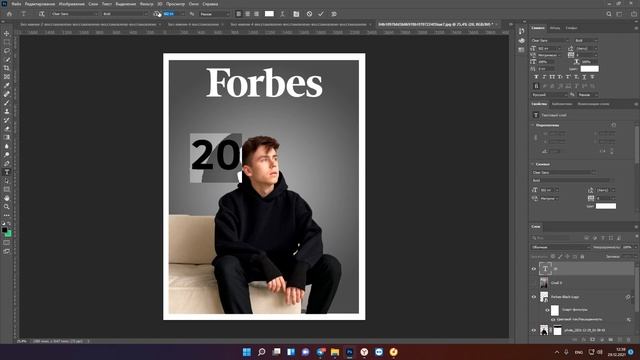Image resolution: width=640 pixels, height=360 pixels.
Task: Create a new layer in Layers panel
Action: (620, 340)
